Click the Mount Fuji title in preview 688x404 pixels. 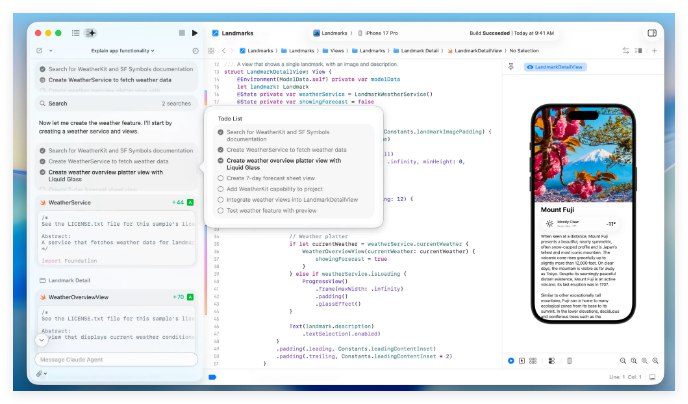[x=557, y=210]
